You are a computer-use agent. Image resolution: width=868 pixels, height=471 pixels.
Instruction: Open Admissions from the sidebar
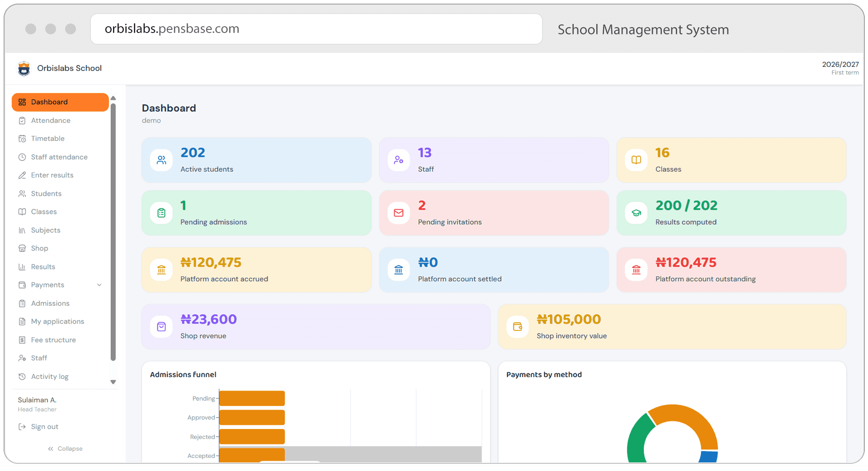tap(60, 303)
